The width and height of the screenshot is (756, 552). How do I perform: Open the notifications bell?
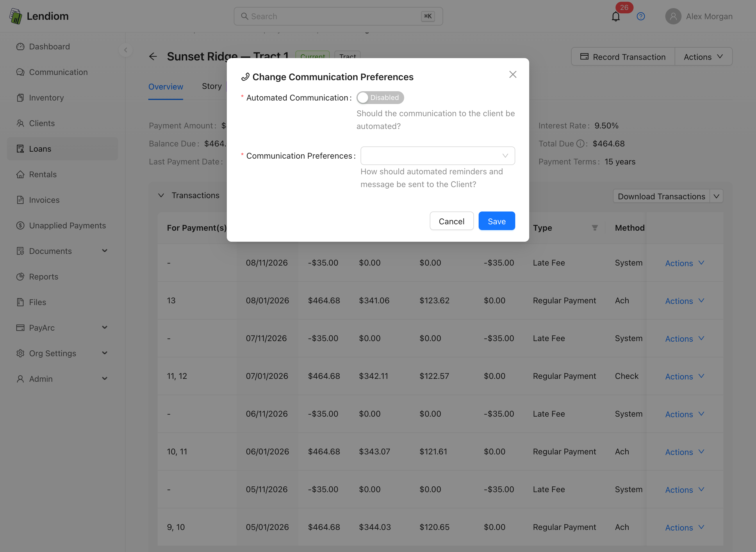tap(616, 16)
